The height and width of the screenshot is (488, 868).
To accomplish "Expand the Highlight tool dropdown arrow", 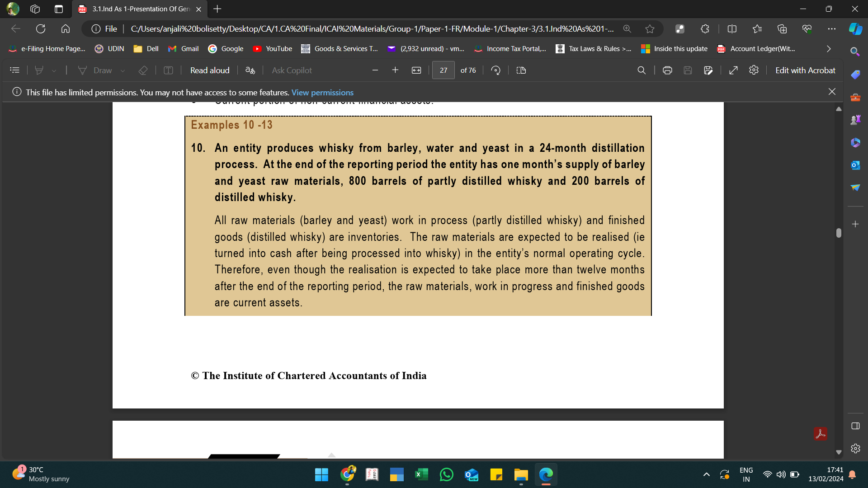I will 54,71.
